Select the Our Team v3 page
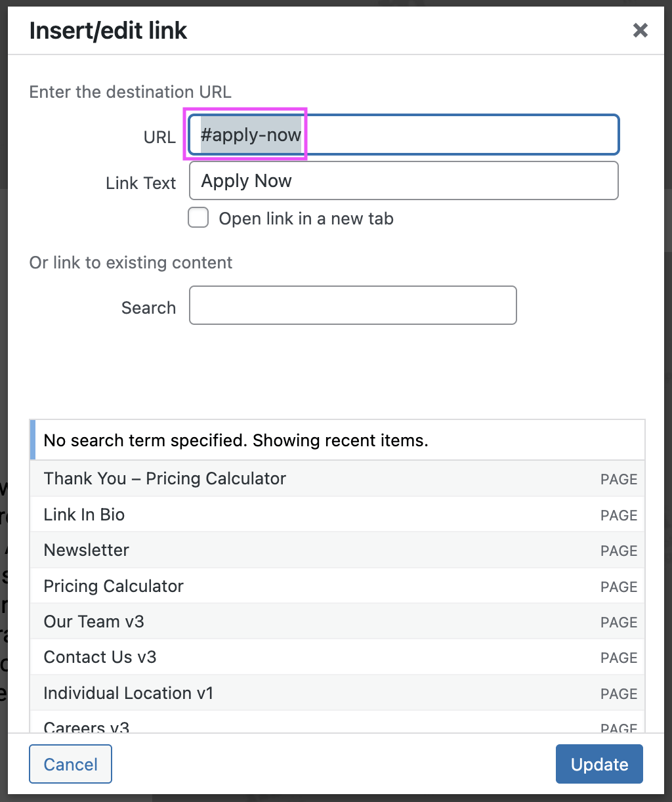 click(94, 622)
